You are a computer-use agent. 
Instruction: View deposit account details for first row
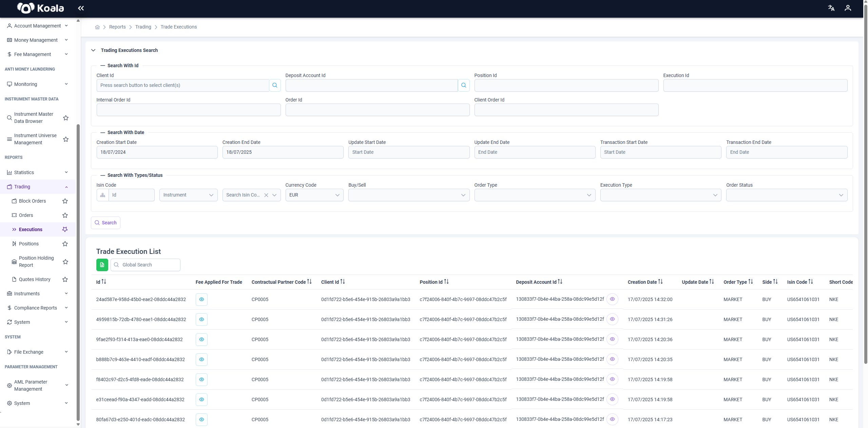tap(612, 299)
